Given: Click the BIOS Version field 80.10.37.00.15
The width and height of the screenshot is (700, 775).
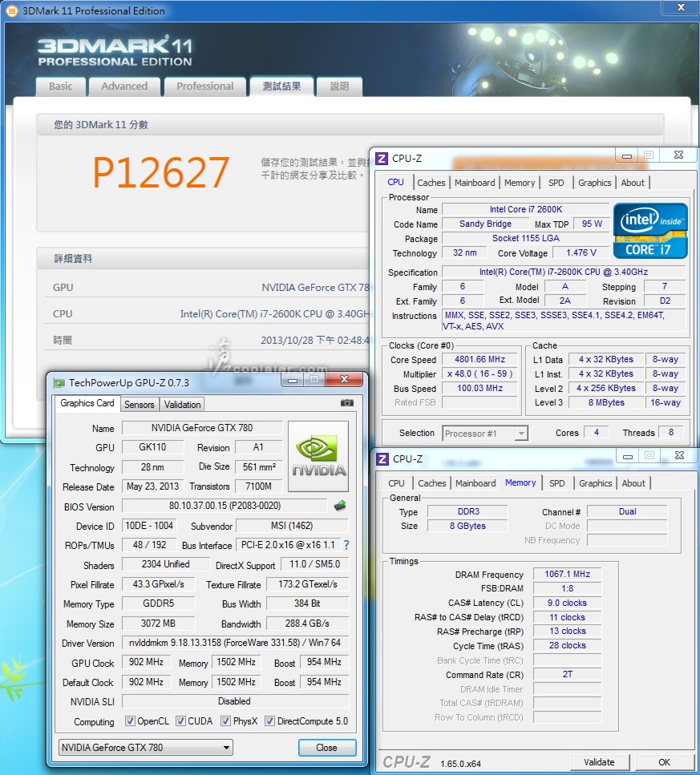Looking at the screenshot, I should 225,506.
